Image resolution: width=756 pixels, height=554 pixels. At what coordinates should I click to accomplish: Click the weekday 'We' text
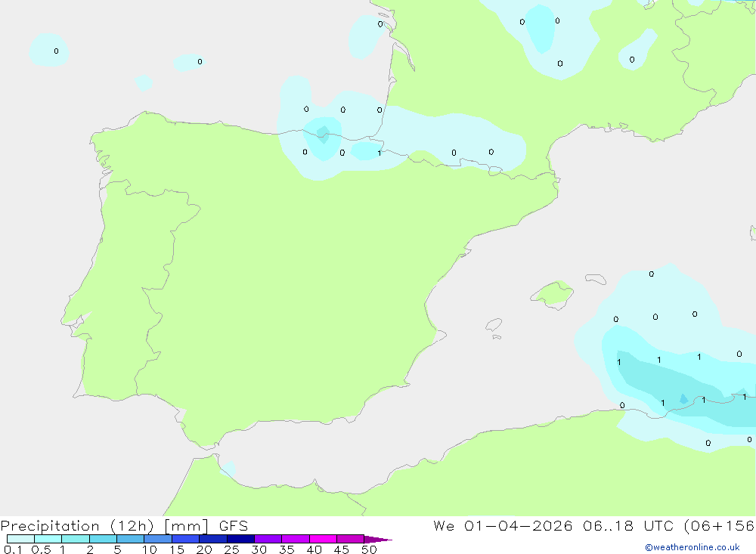(444, 526)
